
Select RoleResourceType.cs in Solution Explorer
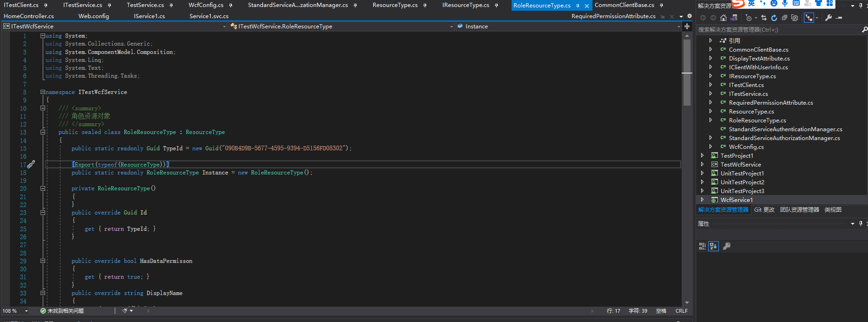[x=757, y=120]
